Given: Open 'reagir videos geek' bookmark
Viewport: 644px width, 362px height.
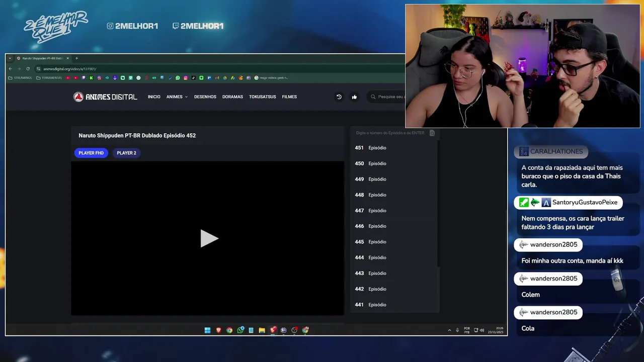Looking at the screenshot, I should 272,78.
